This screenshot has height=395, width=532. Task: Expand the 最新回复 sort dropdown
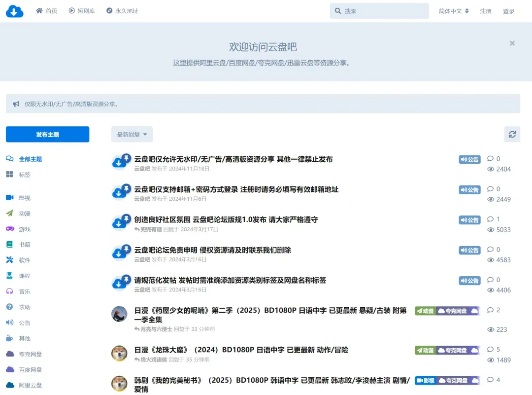(x=132, y=134)
